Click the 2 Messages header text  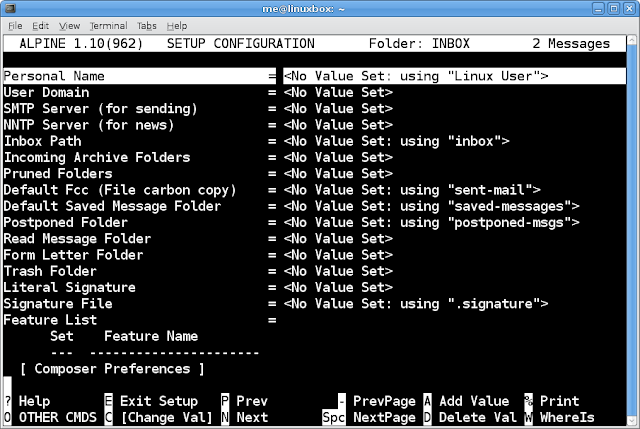coord(571,44)
